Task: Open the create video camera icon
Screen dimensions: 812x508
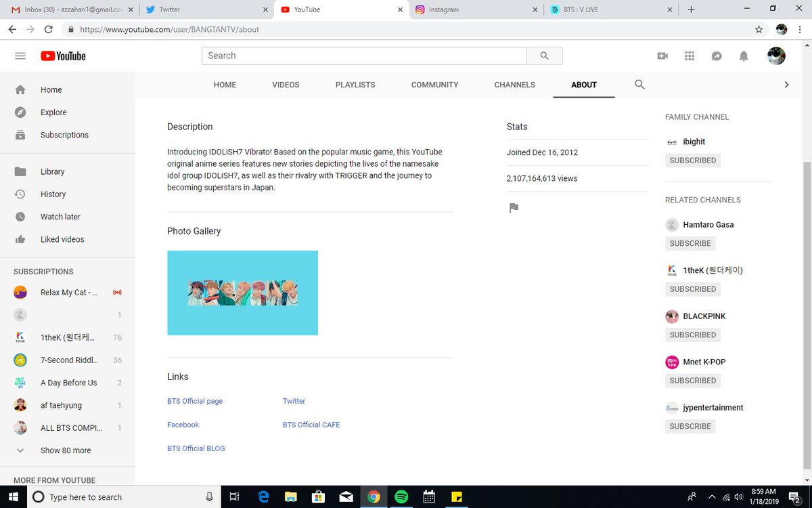Action: tap(662, 56)
